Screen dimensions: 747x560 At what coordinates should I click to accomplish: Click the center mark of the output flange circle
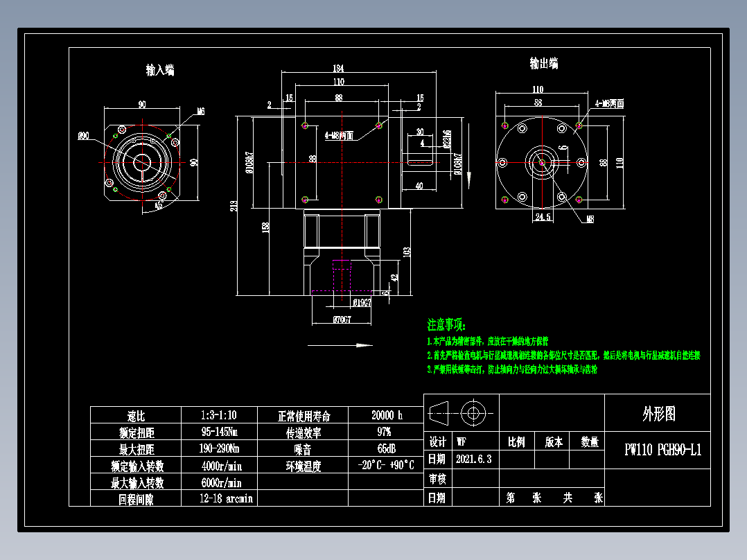click(542, 161)
